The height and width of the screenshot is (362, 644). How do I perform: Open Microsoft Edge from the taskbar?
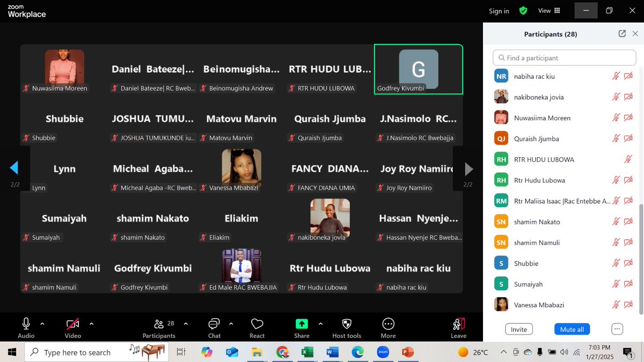357,352
